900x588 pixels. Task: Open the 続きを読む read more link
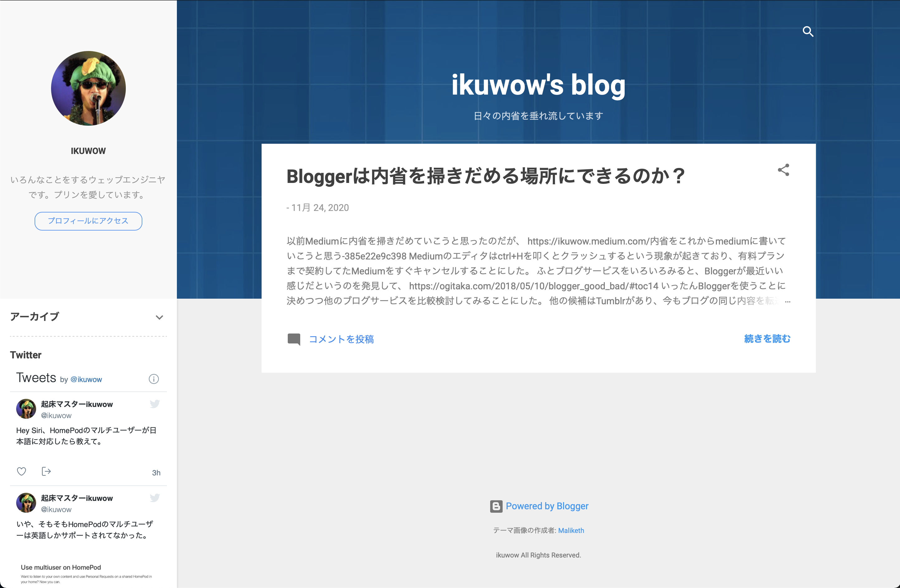[767, 338]
